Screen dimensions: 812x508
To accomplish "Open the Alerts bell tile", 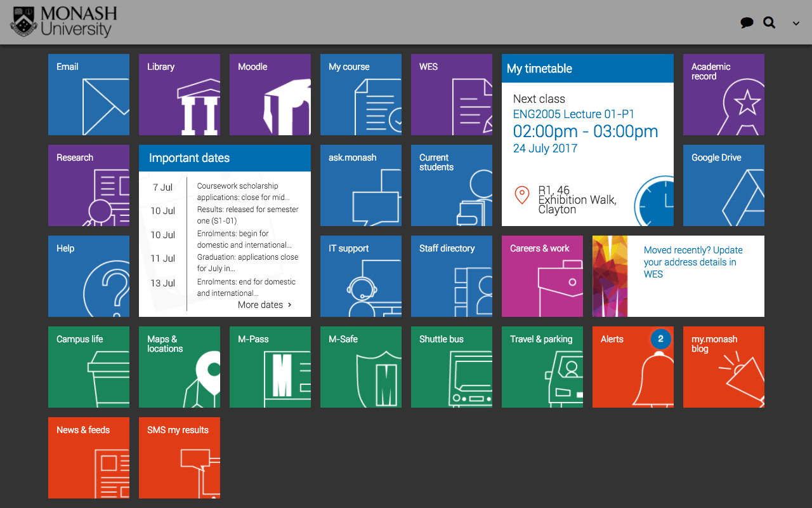I will tap(633, 367).
